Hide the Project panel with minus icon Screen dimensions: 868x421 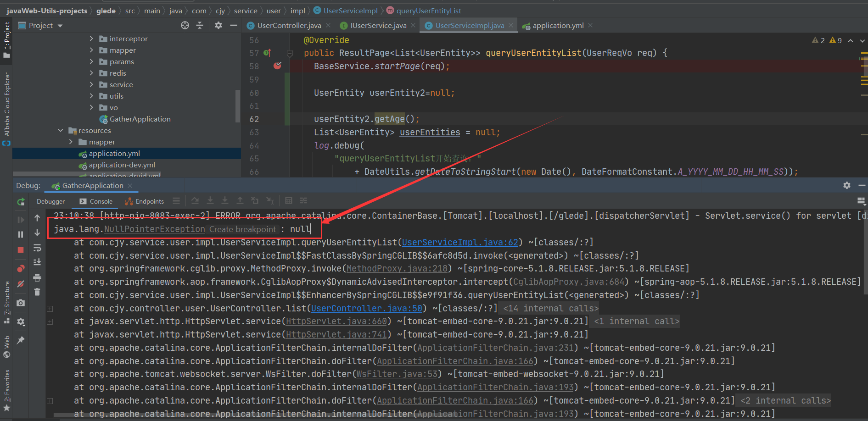[234, 25]
